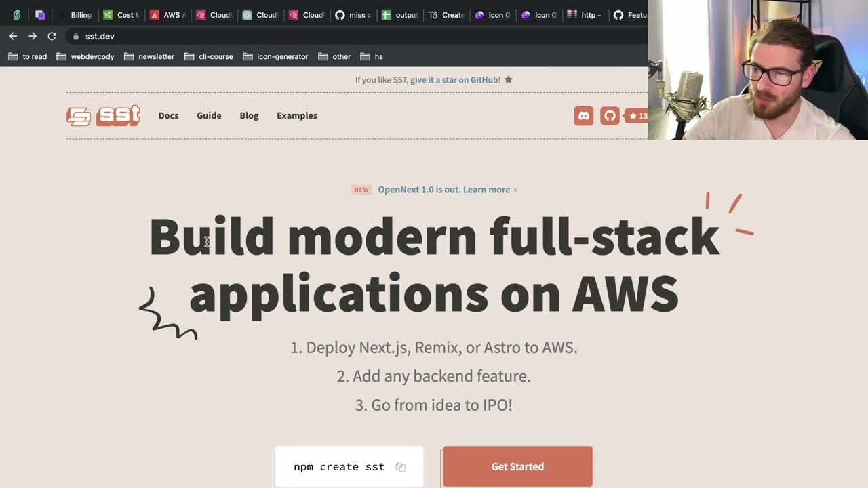
Task: Click the padlock site info icon
Action: 75,37
